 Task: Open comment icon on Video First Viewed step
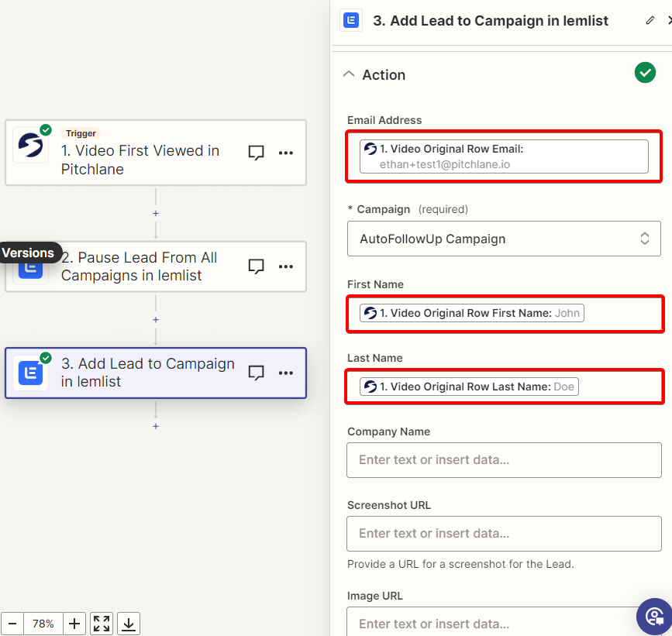click(x=257, y=153)
